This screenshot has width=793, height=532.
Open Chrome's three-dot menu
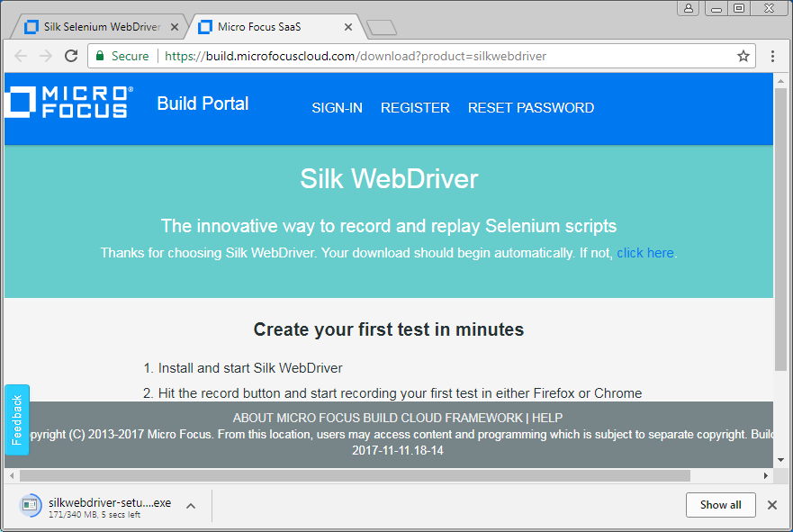tap(772, 56)
